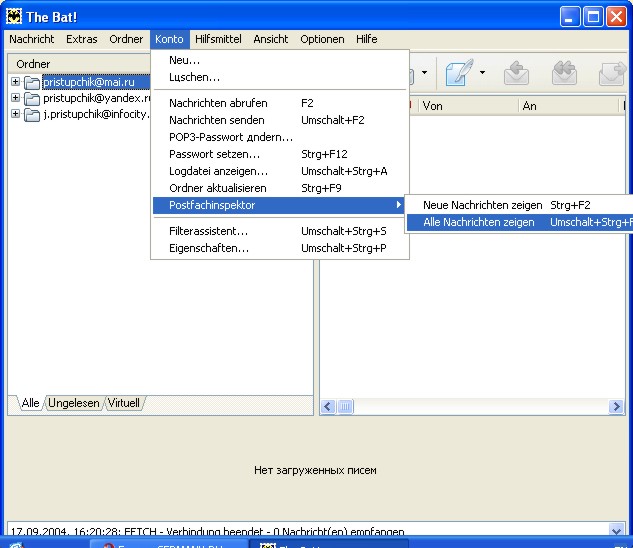The height and width of the screenshot is (548, 633).
Task: Choose Passwort setzen...
Action: tap(280, 154)
